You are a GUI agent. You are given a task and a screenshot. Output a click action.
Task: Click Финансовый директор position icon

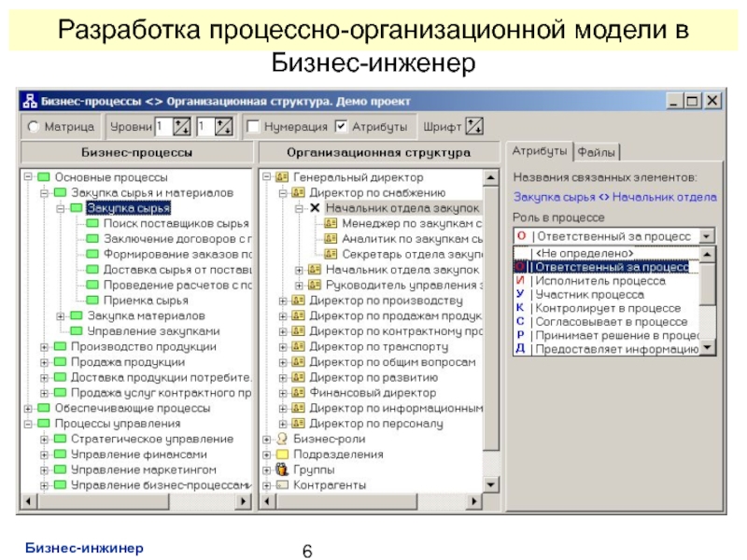point(298,393)
